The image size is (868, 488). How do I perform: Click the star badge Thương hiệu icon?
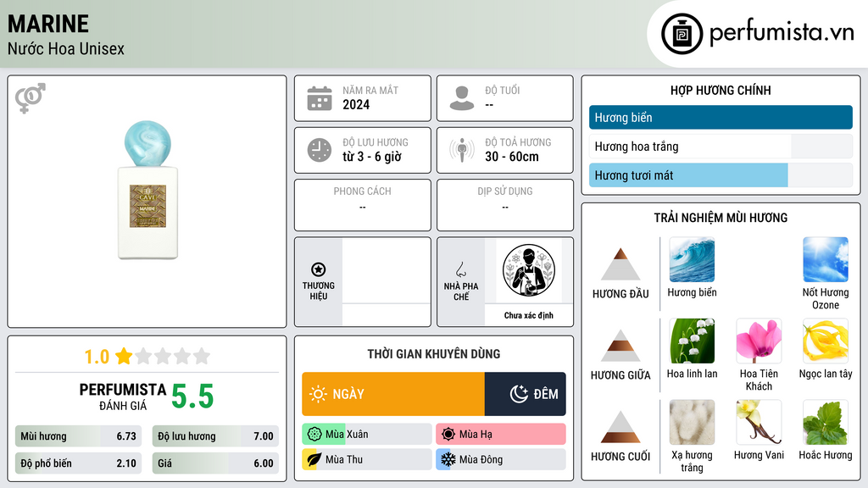pos(319,269)
